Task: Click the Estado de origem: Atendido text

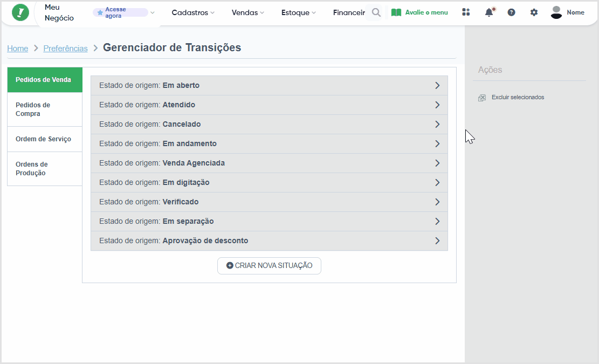Action: tap(147, 105)
